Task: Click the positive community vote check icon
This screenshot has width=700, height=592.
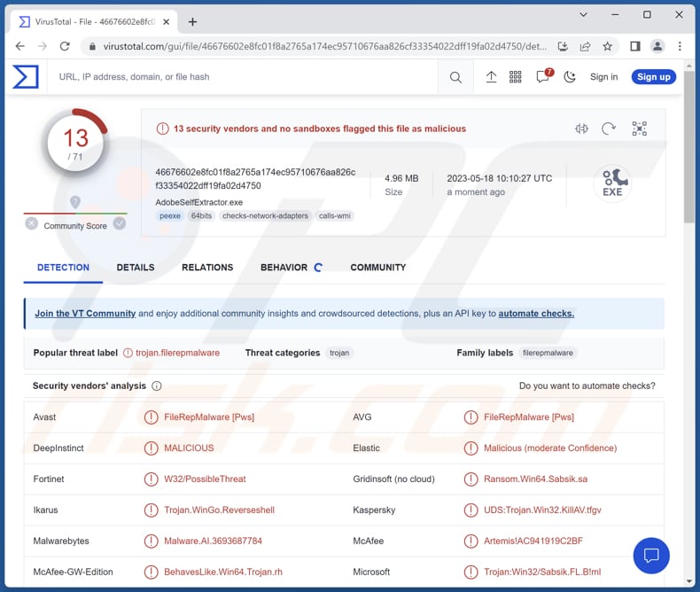Action: pyautogui.click(x=120, y=223)
